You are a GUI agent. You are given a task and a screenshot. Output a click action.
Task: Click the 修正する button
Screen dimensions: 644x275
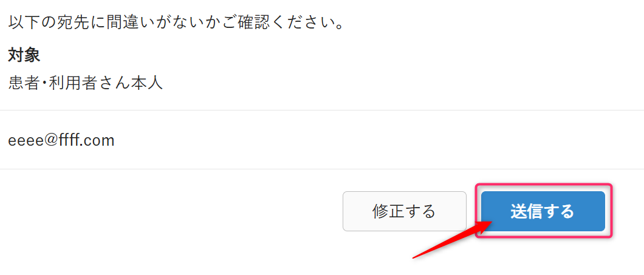[405, 211]
